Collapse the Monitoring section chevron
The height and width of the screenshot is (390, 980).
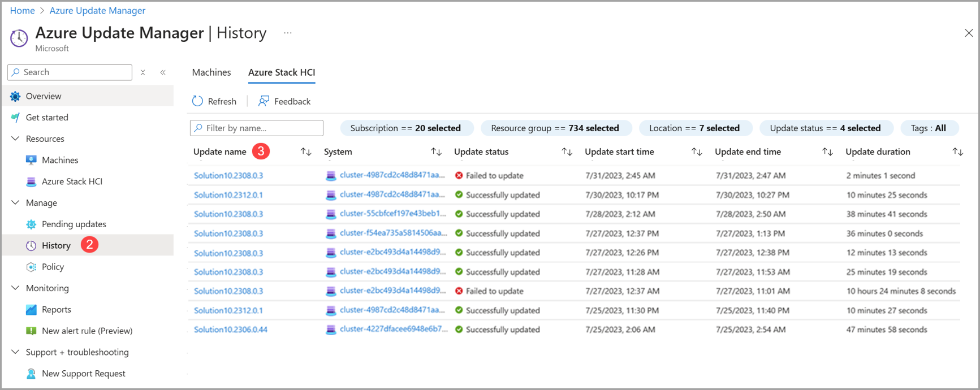(15, 288)
